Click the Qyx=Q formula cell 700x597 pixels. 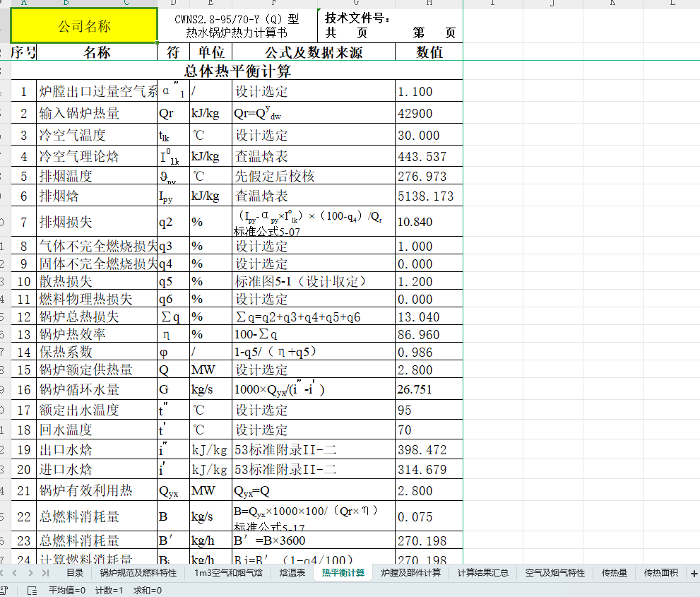point(314,490)
